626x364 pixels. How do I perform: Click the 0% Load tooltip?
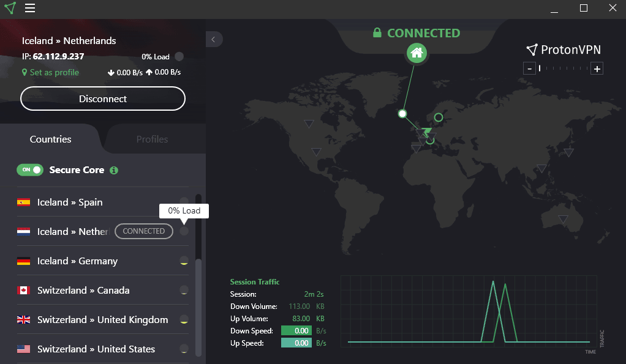[184, 211]
